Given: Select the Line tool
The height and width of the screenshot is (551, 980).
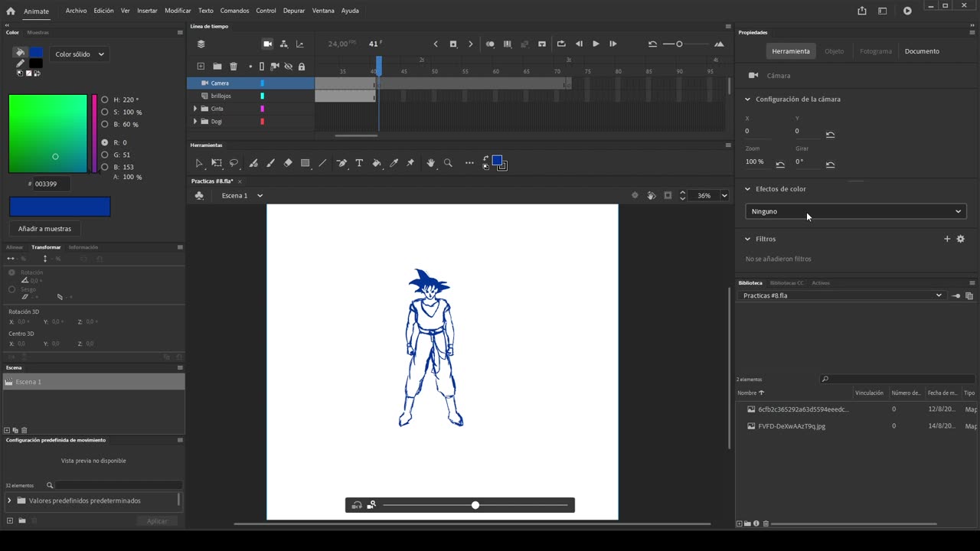Looking at the screenshot, I should click(x=322, y=163).
